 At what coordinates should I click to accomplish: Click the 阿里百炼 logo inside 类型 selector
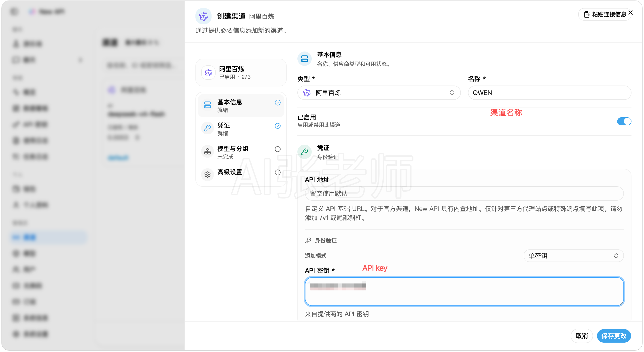pos(307,93)
